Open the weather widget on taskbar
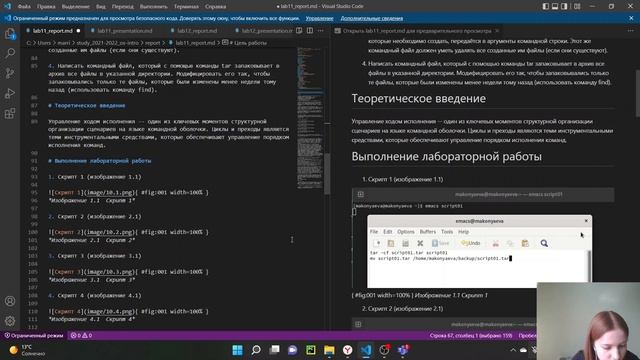The height and width of the screenshot is (360, 640). pos(27,350)
